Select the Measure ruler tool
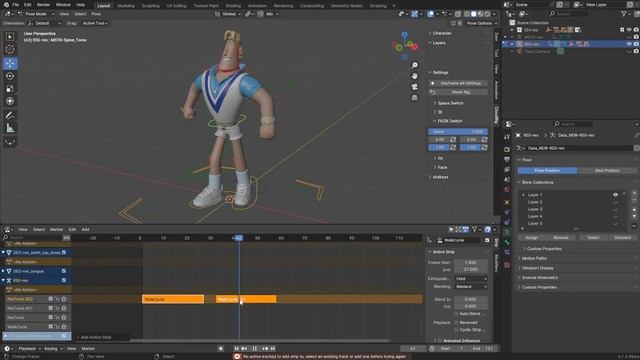Viewport: 640px width, 360px height. tap(10, 128)
